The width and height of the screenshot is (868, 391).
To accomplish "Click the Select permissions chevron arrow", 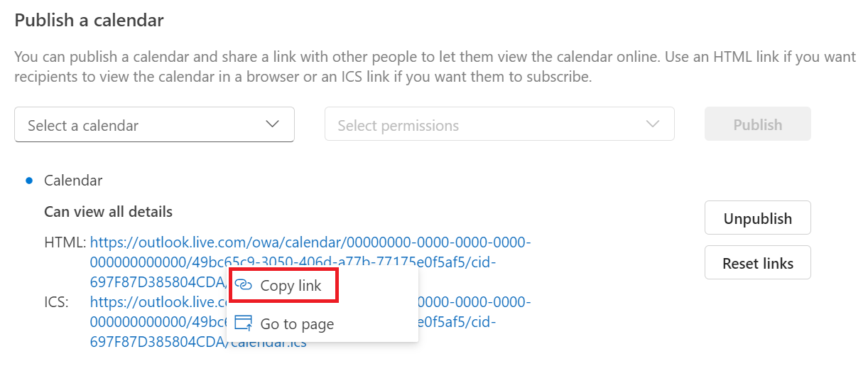I will tap(653, 124).
